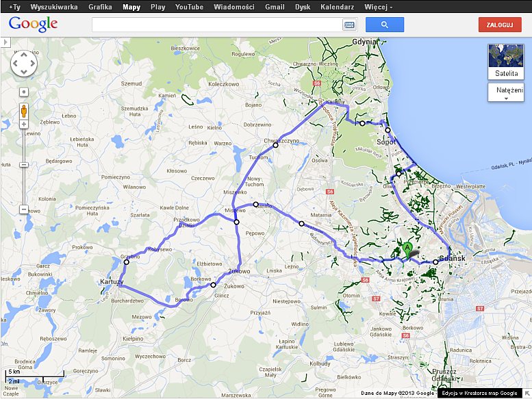This screenshot has width=532, height=399.
Task: Click the Kartuzy town label
Action: 112,282
